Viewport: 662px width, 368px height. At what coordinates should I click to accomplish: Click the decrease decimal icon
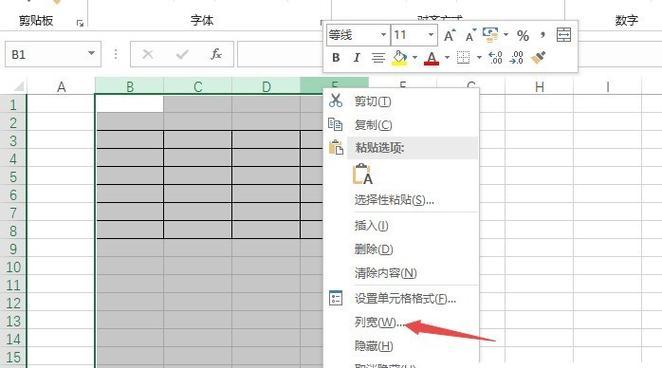[516, 57]
